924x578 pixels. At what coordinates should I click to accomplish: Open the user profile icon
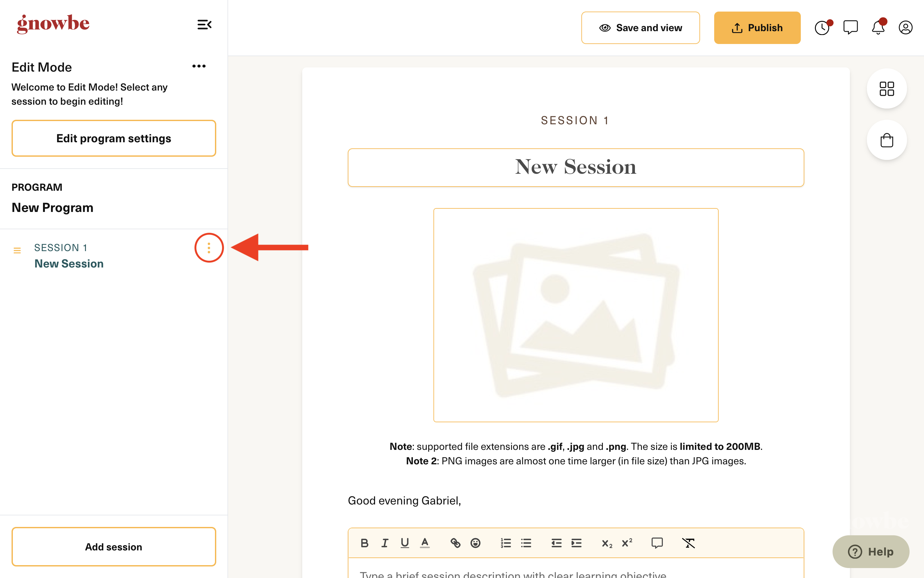click(x=905, y=28)
